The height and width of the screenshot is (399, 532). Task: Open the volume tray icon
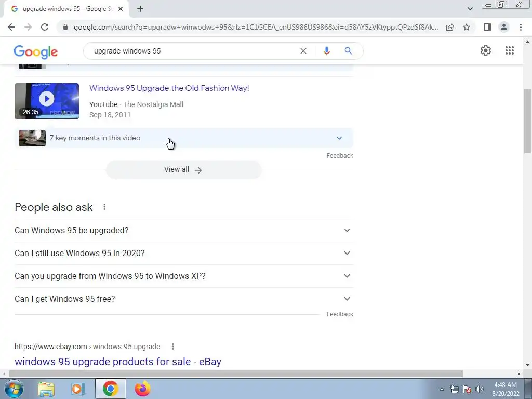(x=480, y=389)
